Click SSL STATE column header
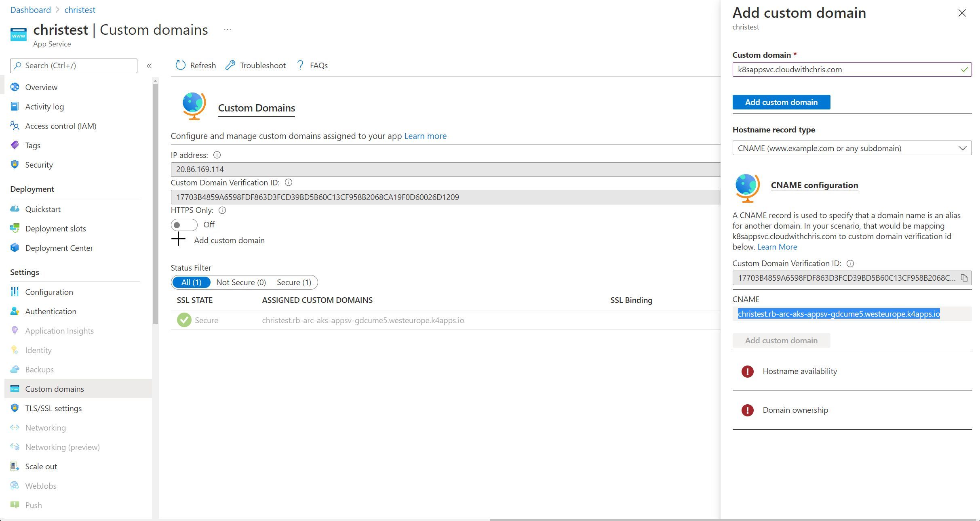 (195, 300)
